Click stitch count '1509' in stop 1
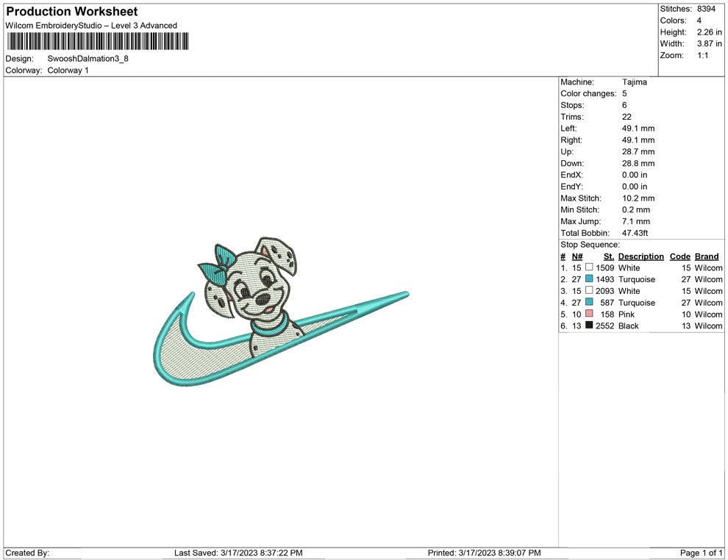The height and width of the screenshot is (560, 728). click(x=605, y=268)
